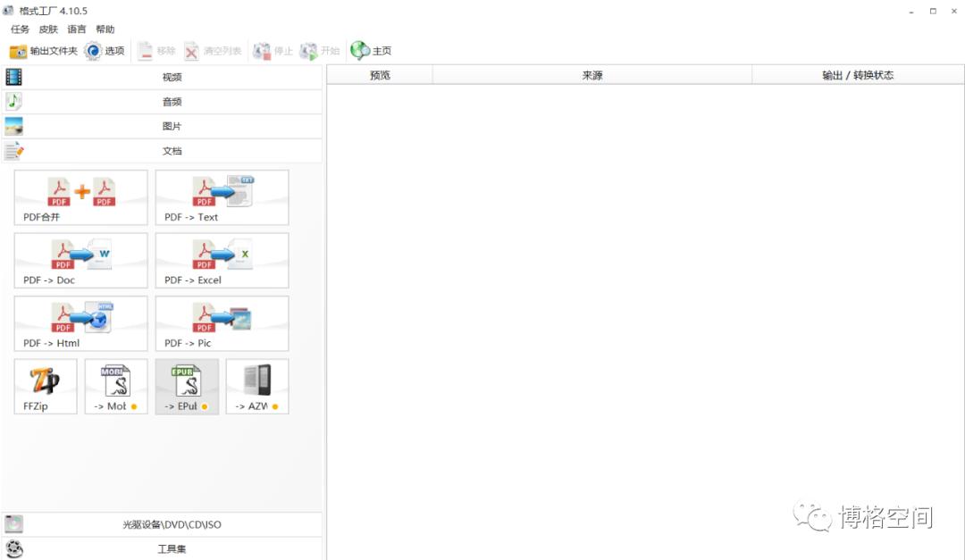The width and height of the screenshot is (965, 560).
Task: Select the PDF -> Doc converter
Action: (x=81, y=260)
